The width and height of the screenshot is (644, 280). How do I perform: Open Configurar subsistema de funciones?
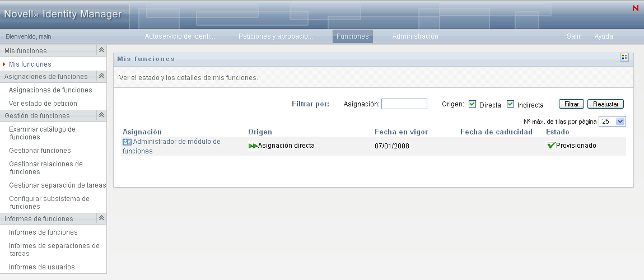[49, 202]
